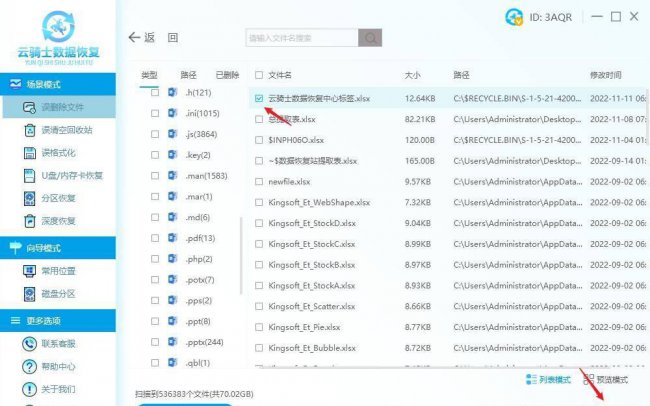The width and height of the screenshot is (650, 406).
Task: Click the .php(2) file type icon
Action: point(172,259)
